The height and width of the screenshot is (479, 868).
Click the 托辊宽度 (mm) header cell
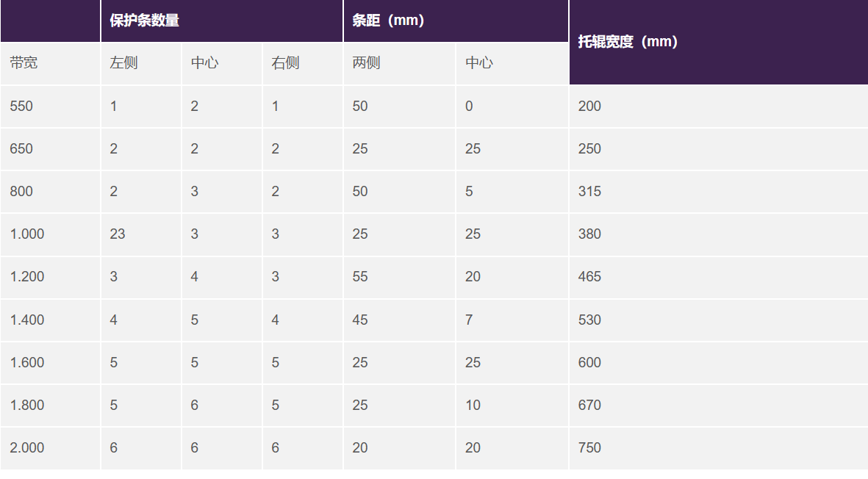(x=719, y=42)
